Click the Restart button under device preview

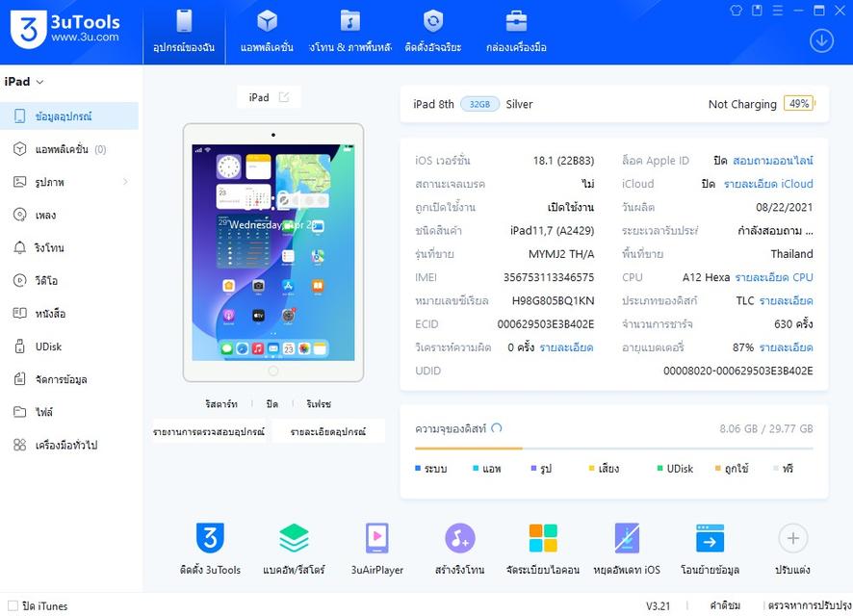[x=221, y=404]
